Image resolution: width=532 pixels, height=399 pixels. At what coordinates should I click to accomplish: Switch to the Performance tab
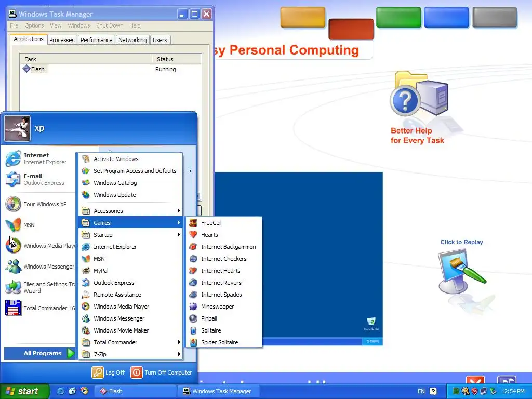coord(96,40)
